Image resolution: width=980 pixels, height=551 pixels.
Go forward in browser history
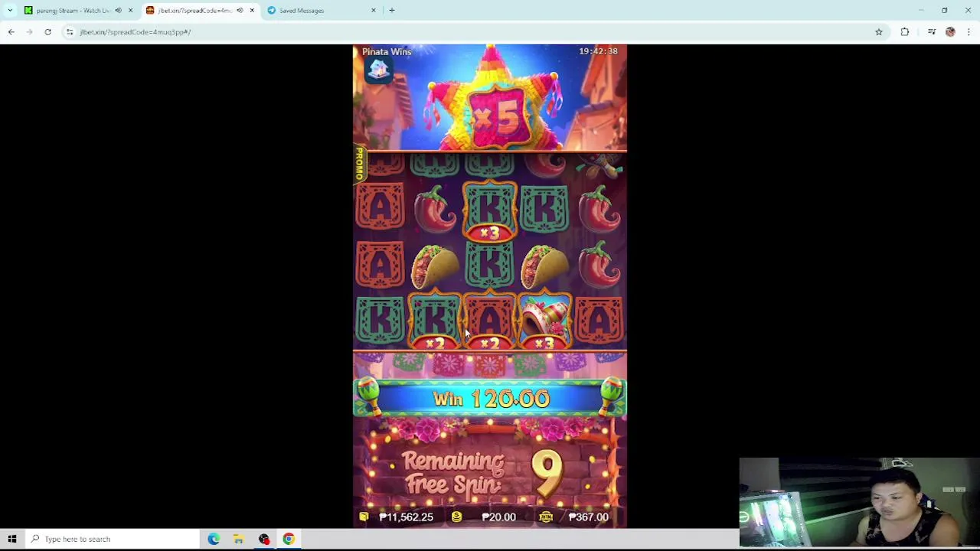(x=29, y=32)
